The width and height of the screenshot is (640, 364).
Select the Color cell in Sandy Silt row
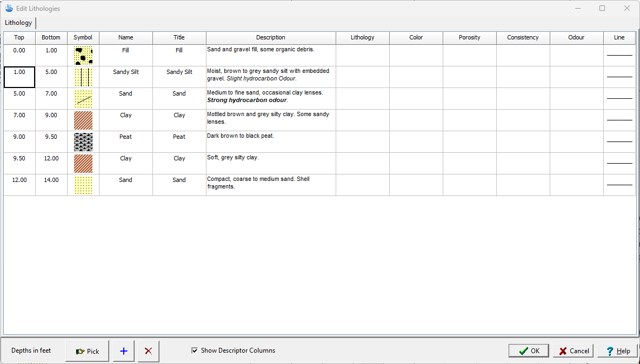(x=416, y=77)
